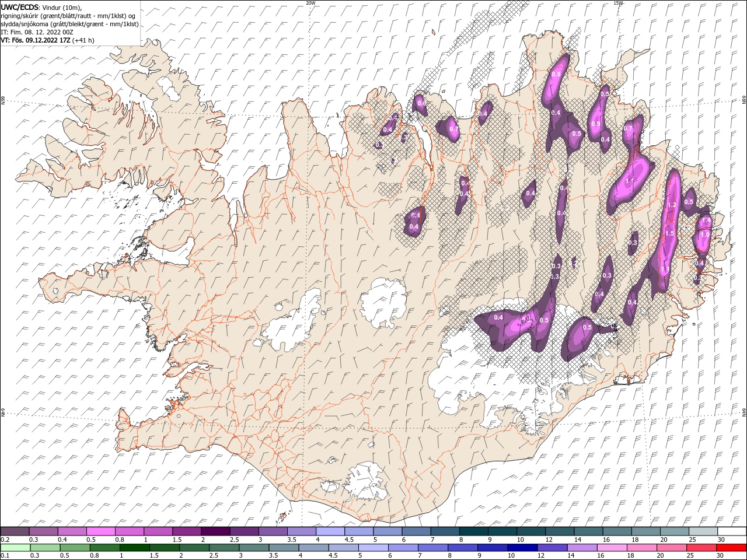The height and width of the screenshot is (560, 747).
Task: Click the '20W' longitude label
Action: tap(310, 3)
